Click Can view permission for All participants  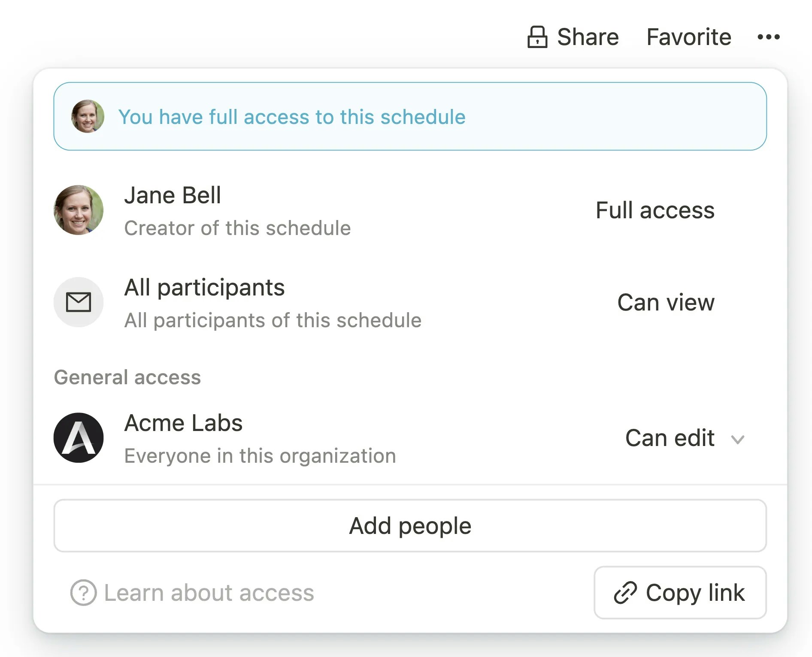coord(666,302)
